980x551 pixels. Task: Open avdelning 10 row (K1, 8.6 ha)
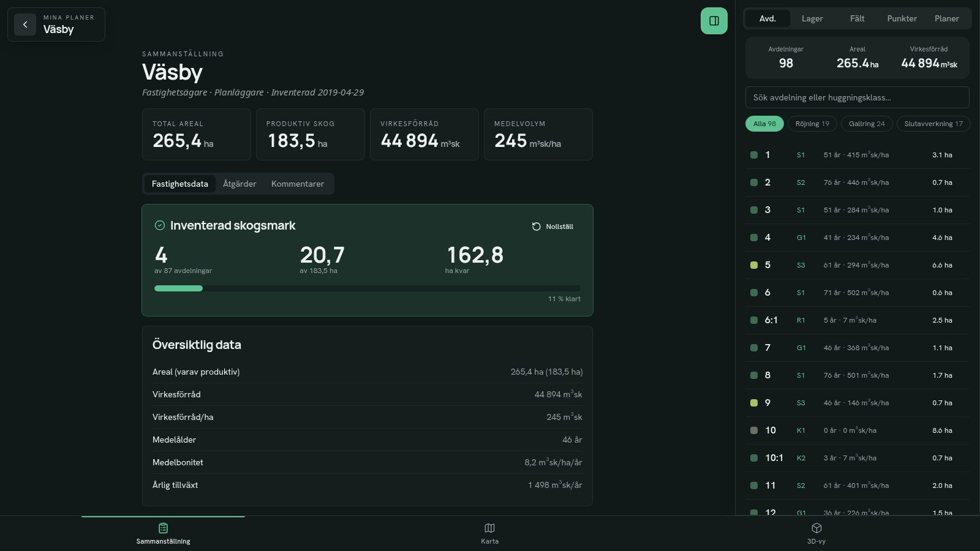tap(858, 430)
